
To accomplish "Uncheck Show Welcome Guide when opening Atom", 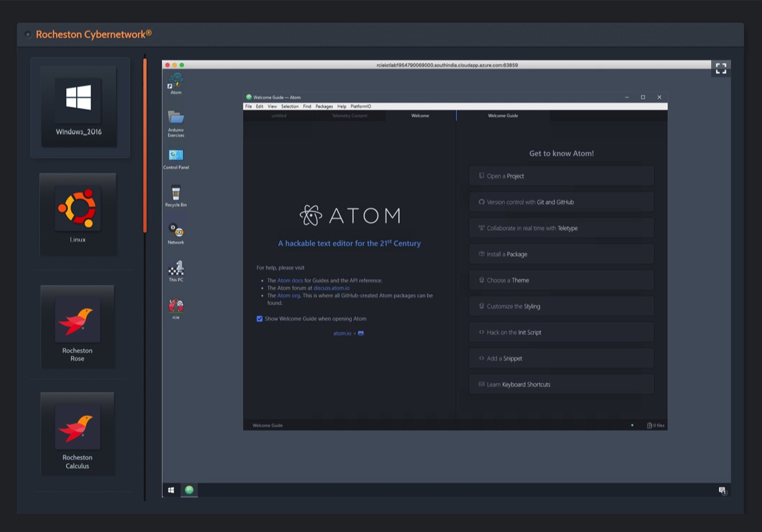I will 259,319.
